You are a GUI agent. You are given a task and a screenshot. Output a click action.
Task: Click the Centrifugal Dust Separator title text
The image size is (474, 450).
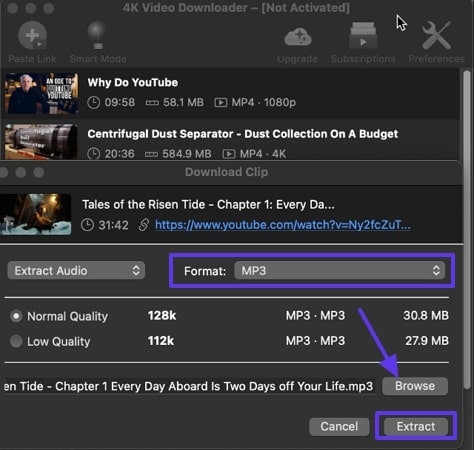pos(243,134)
